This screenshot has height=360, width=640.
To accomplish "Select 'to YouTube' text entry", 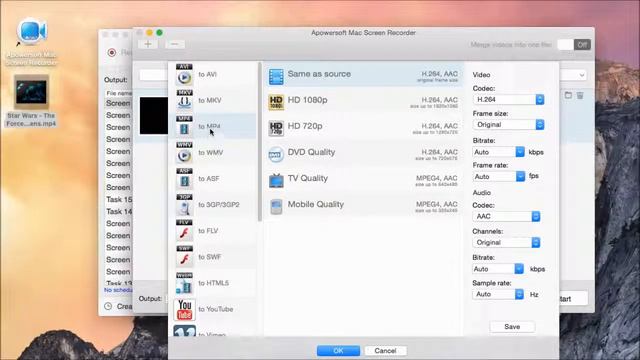I will pos(216,309).
